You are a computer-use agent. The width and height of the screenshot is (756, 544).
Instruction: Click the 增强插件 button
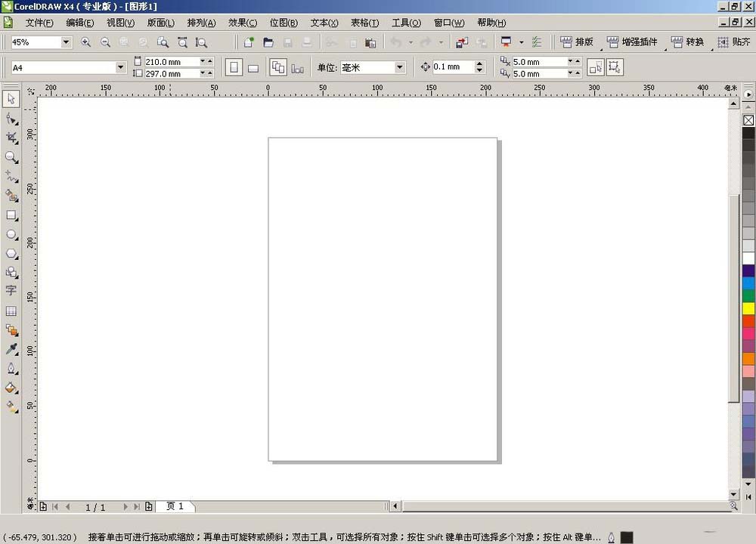632,42
